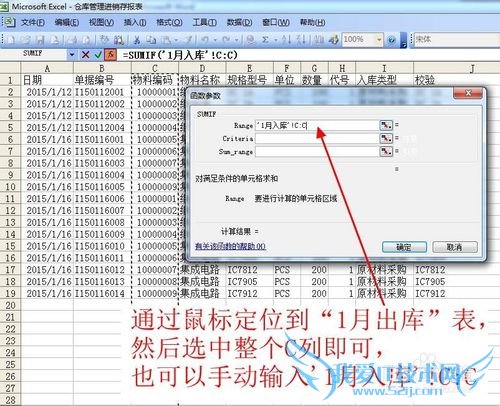
Task: Click the Chart Wizard icon
Action: coord(319,40)
